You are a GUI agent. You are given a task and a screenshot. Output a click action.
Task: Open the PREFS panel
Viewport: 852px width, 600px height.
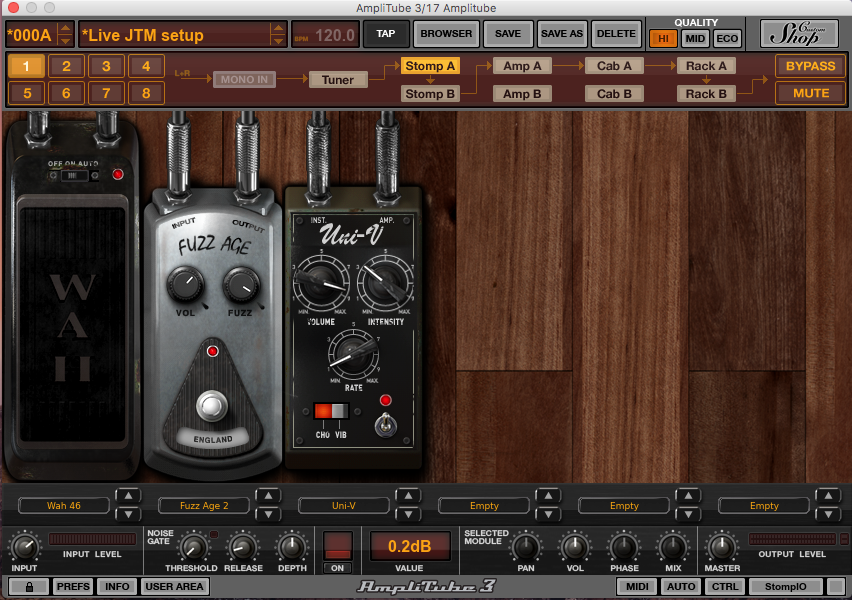coord(73,586)
